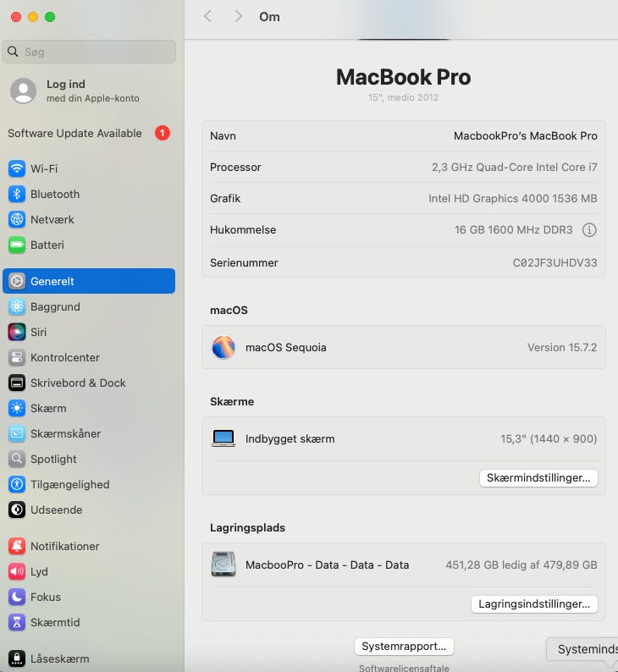Select the Spotlight magnifier icon
This screenshot has width=618, height=672.
(17, 459)
